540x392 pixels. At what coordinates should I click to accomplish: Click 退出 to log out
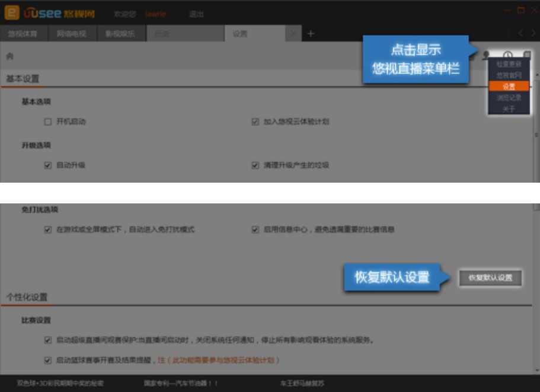(196, 14)
